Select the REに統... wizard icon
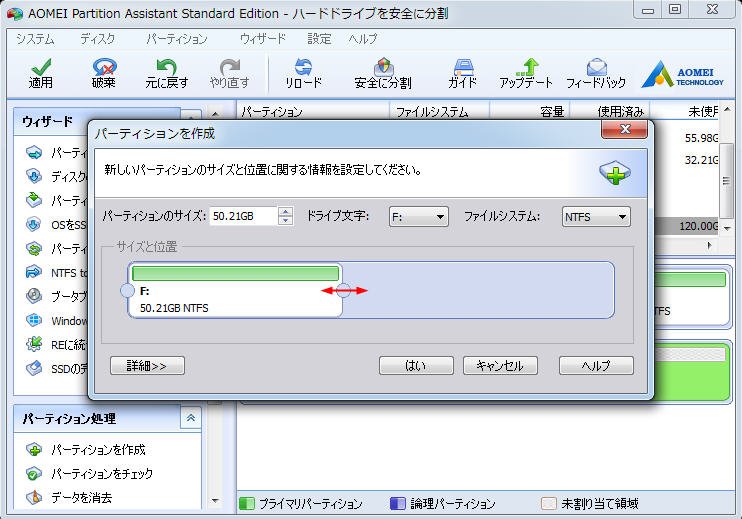The height and width of the screenshot is (519, 742). tap(34, 344)
